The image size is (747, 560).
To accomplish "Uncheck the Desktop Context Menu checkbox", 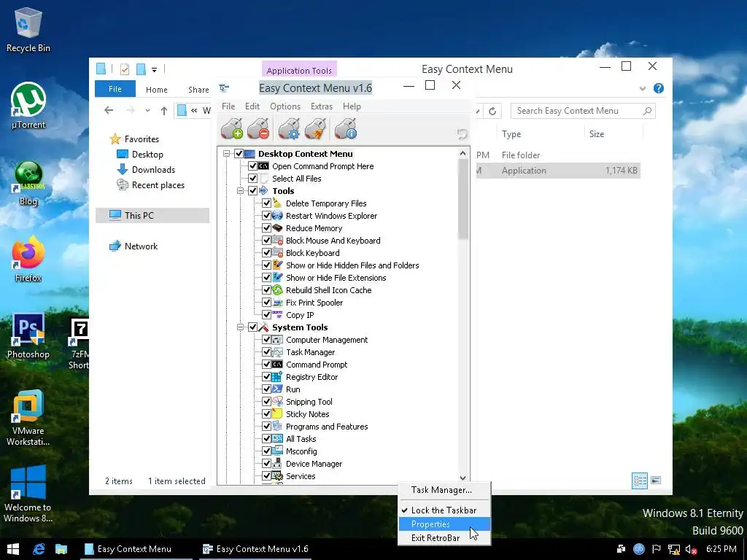I will [x=239, y=154].
